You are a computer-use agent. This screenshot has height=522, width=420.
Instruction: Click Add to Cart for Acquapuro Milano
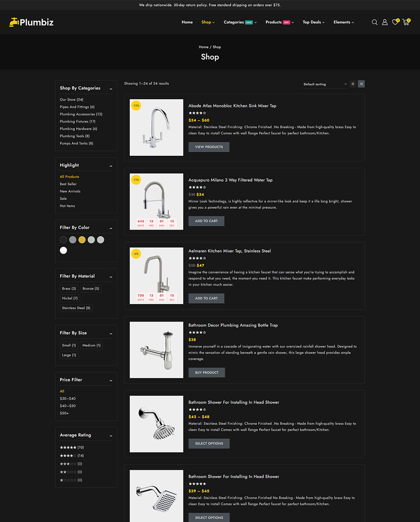click(x=206, y=221)
